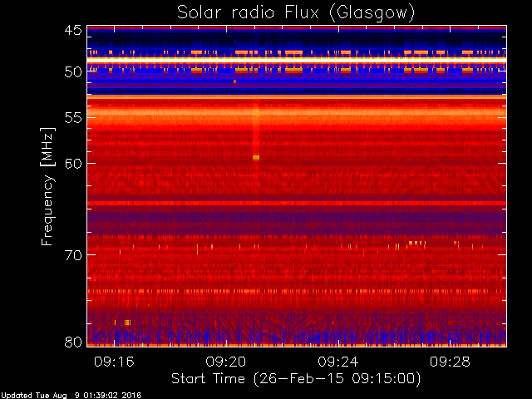Click the "Start Time (26-Feb-15 09:15:00)" label
The width and height of the screenshot is (532, 399).
click(x=296, y=379)
